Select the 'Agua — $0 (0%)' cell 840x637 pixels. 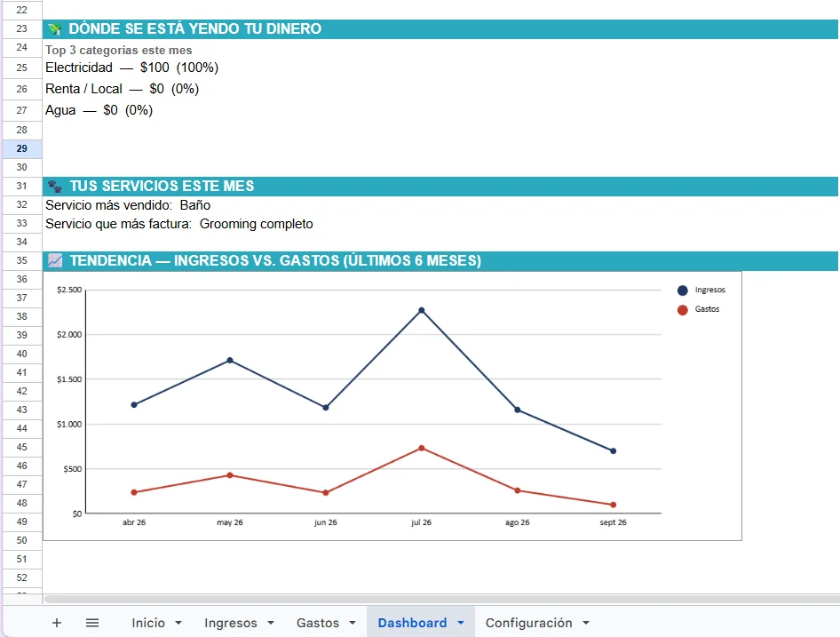pyautogui.click(x=99, y=110)
